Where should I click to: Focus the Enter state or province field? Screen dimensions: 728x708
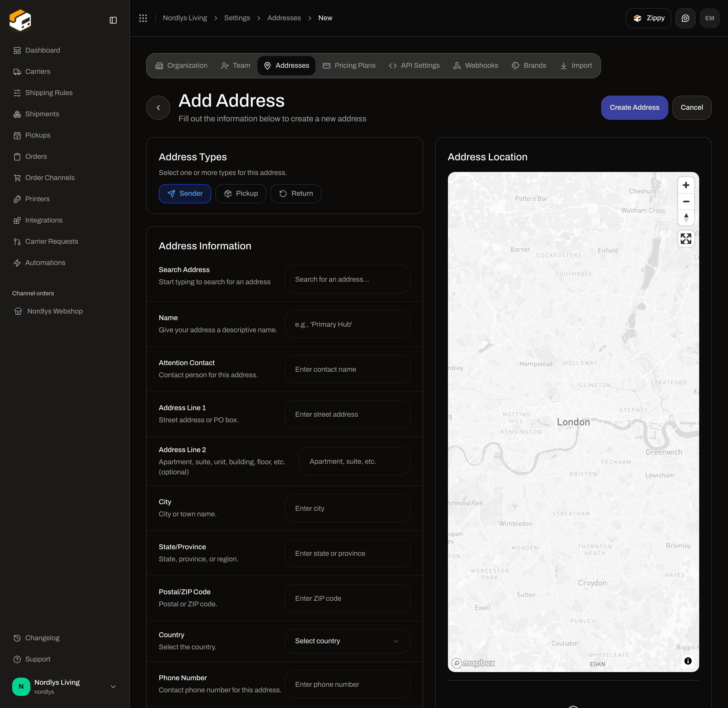coord(347,553)
